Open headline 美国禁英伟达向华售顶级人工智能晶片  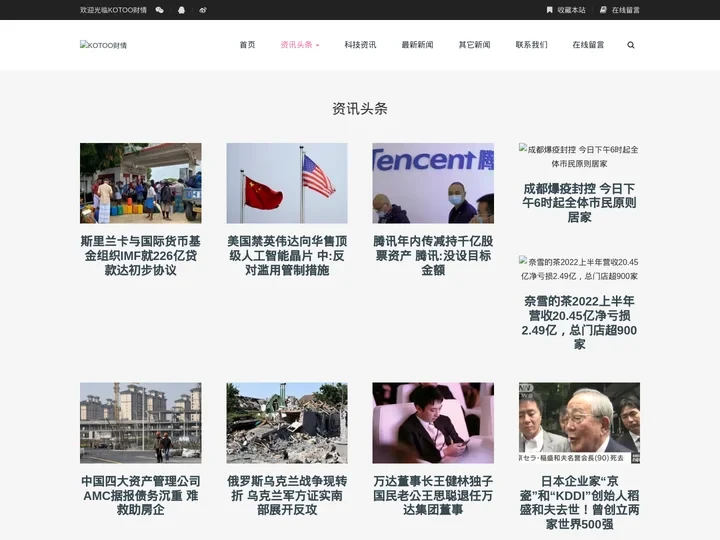click(x=287, y=256)
